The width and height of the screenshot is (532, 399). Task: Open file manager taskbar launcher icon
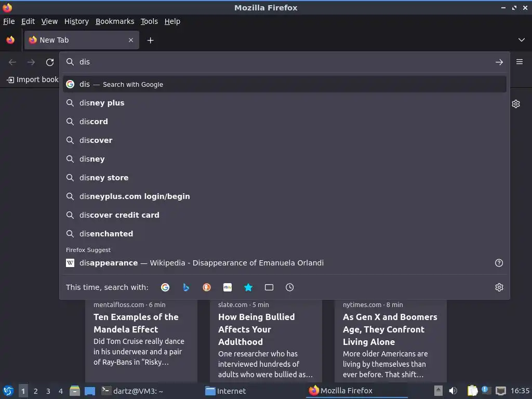75,391
